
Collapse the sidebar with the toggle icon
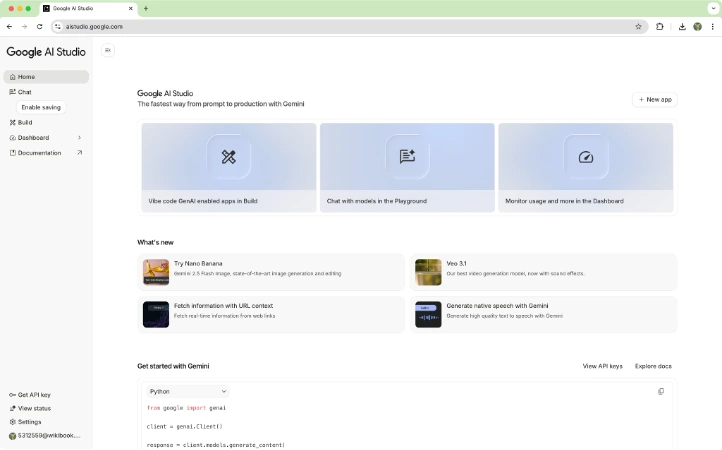pyautogui.click(x=108, y=50)
